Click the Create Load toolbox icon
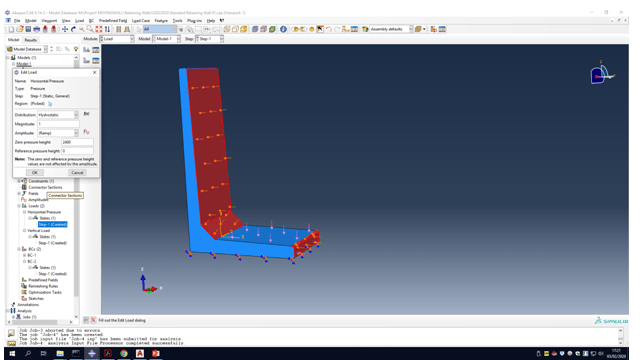 pos(87,50)
